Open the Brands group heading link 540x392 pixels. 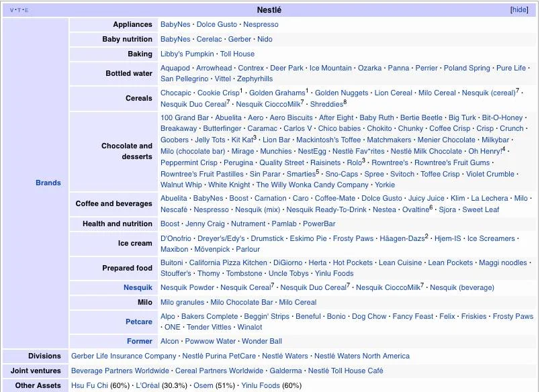(48, 183)
